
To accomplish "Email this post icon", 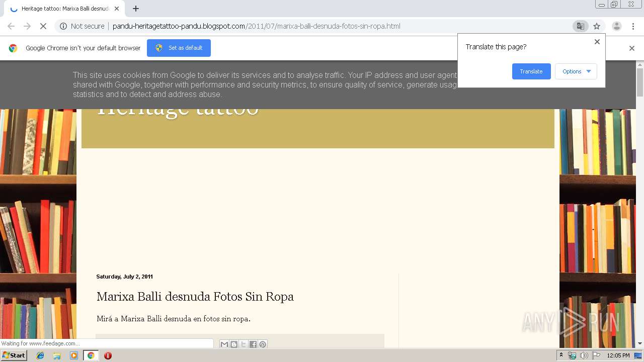I will [224, 344].
